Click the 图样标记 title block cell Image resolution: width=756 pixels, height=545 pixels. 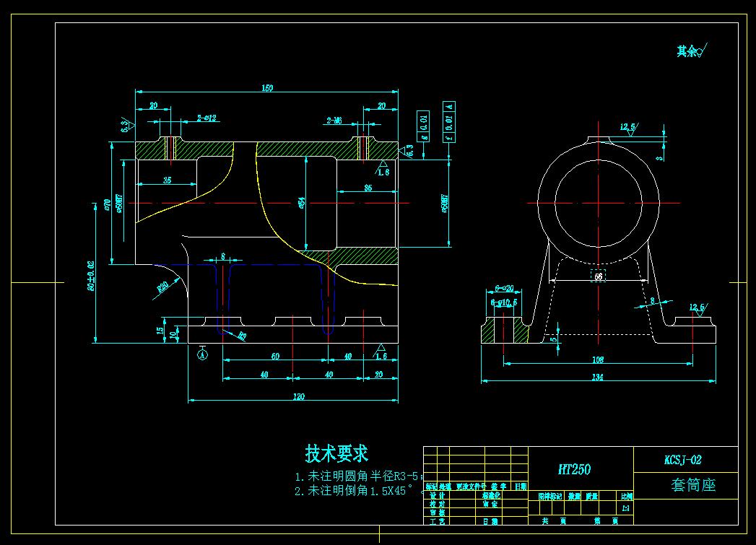tap(550, 497)
